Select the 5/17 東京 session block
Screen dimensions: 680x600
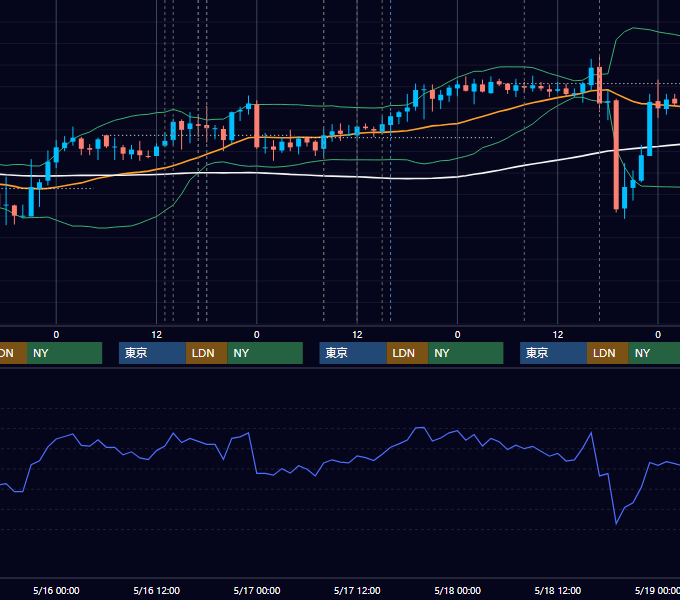[x=353, y=353]
